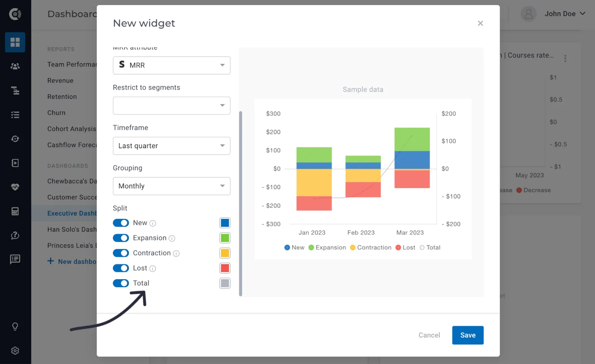Toggle the Total split switch
595x364 pixels.
(x=121, y=283)
